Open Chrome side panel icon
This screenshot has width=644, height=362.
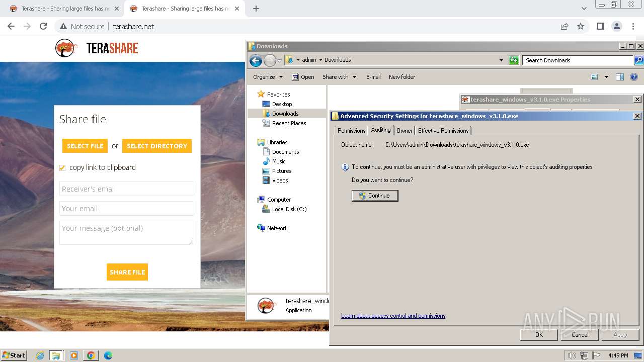coord(600,26)
